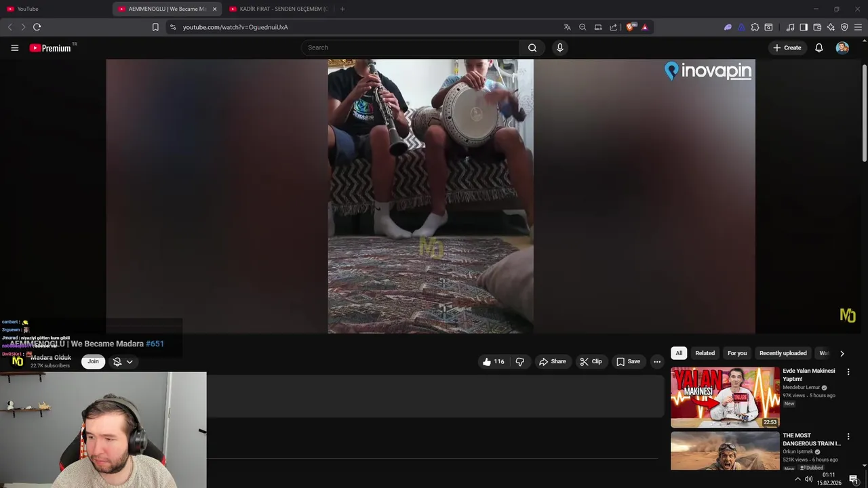The height and width of the screenshot is (488, 868).
Task: Open the Leo AI sparkle icon
Action: 831,27
